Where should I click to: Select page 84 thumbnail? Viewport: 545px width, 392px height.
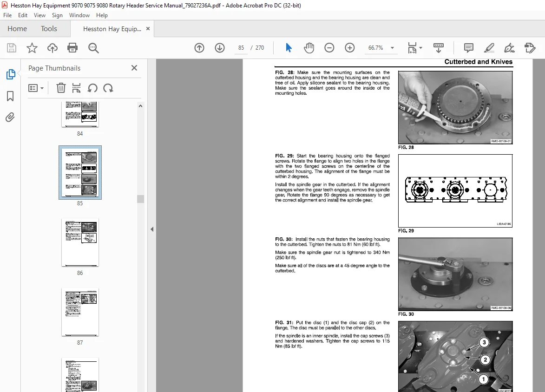pos(80,114)
